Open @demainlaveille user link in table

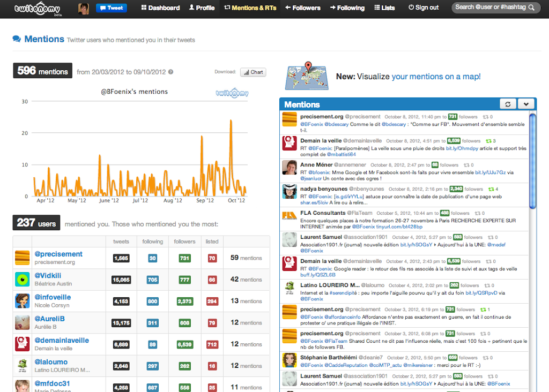click(x=62, y=340)
